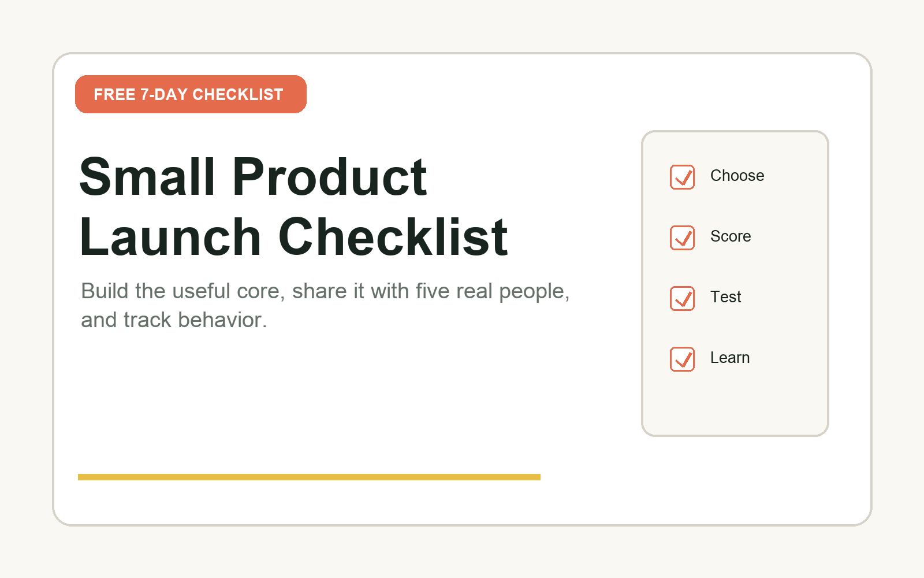The height and width of the screenshot is (578, 924).
Task: Click the 'and track behavior.' text line
Action: click(x=174, y=320)
